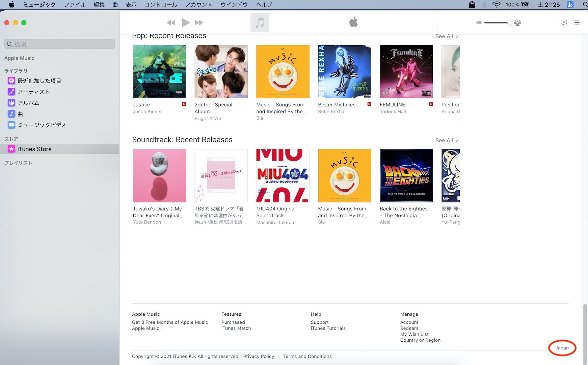
Task: Open the Purchased footer link
Action: point(233,322)
